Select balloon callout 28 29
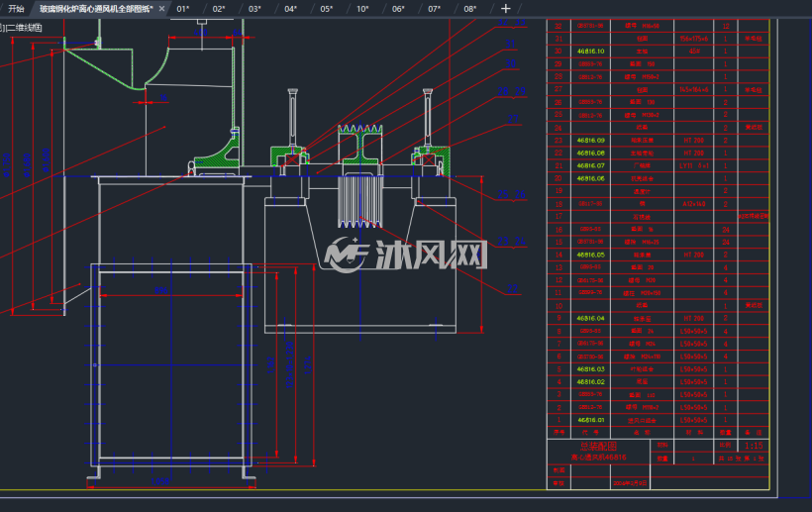Viewport: 812px width, 512px height. tap(512, 92)
